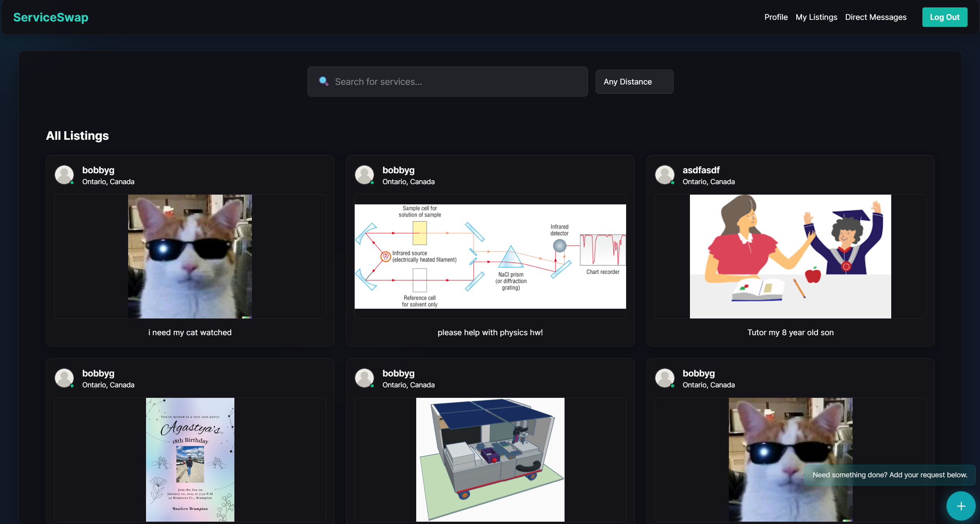Open the tutoring illustration thumbnail

[x=790, y=256]
